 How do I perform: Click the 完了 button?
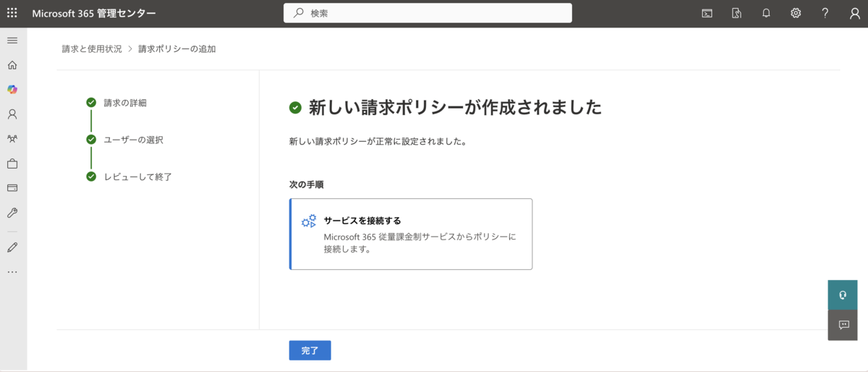tap(310, 350)
